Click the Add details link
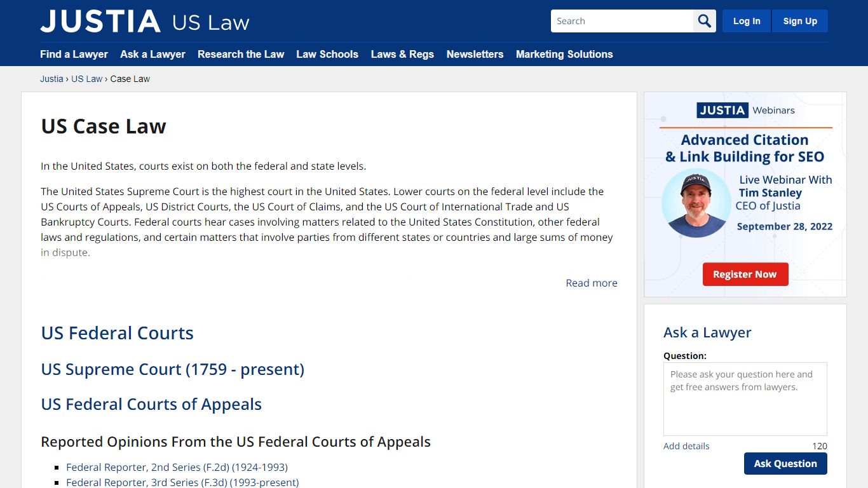This screenshot has width=868, height=488. (x=686, y=446)
